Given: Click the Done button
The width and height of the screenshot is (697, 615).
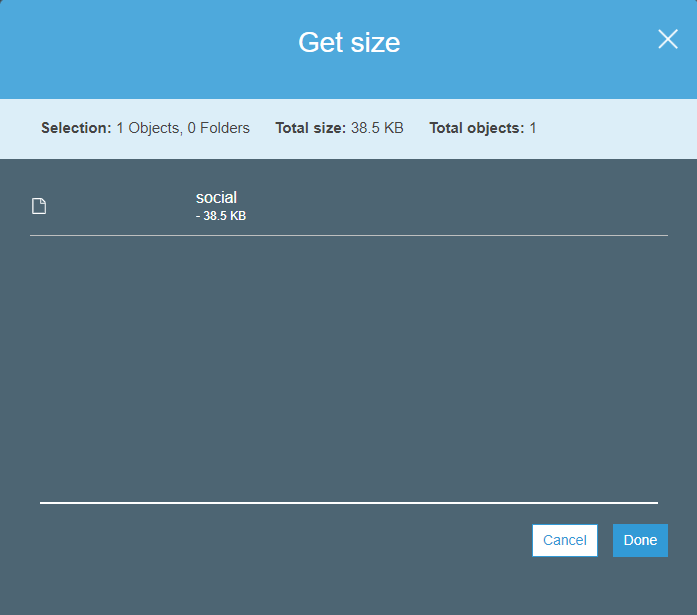Looking at the screenshot, I should tap(640, 540).
